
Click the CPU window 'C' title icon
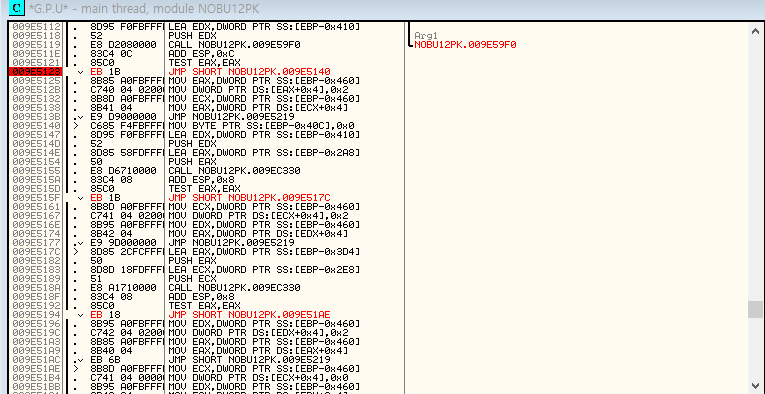coord(17,8)
